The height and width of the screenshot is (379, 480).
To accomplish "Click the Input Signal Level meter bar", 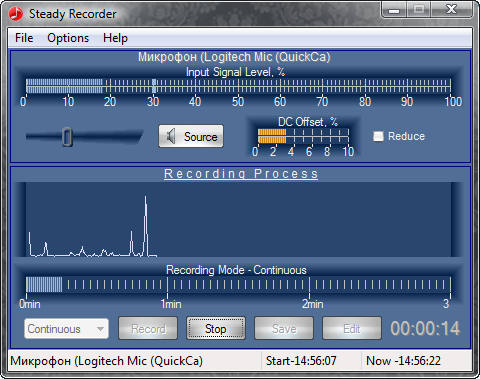I will (x=238, y=86).
